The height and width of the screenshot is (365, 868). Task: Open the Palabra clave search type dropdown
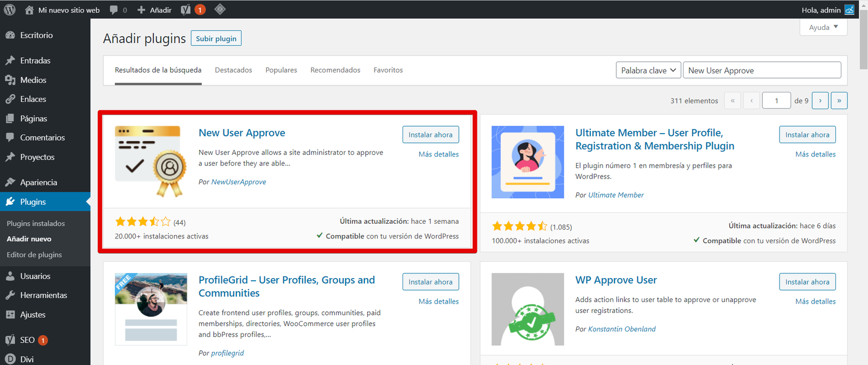pyautogui.click(x=648, y=70)
